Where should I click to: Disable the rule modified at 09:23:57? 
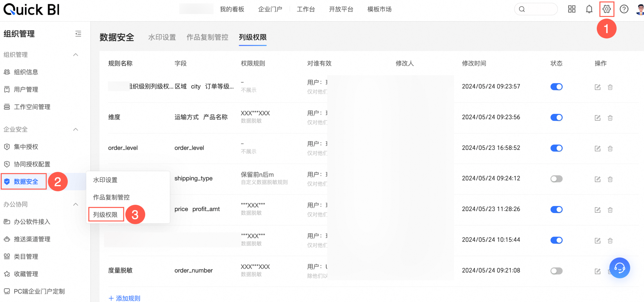(556, 87)
